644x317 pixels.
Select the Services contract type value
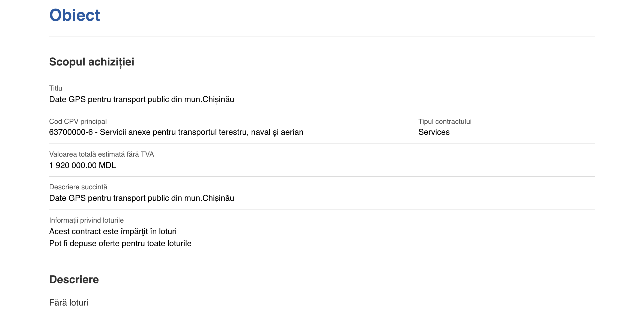[434, 132]
